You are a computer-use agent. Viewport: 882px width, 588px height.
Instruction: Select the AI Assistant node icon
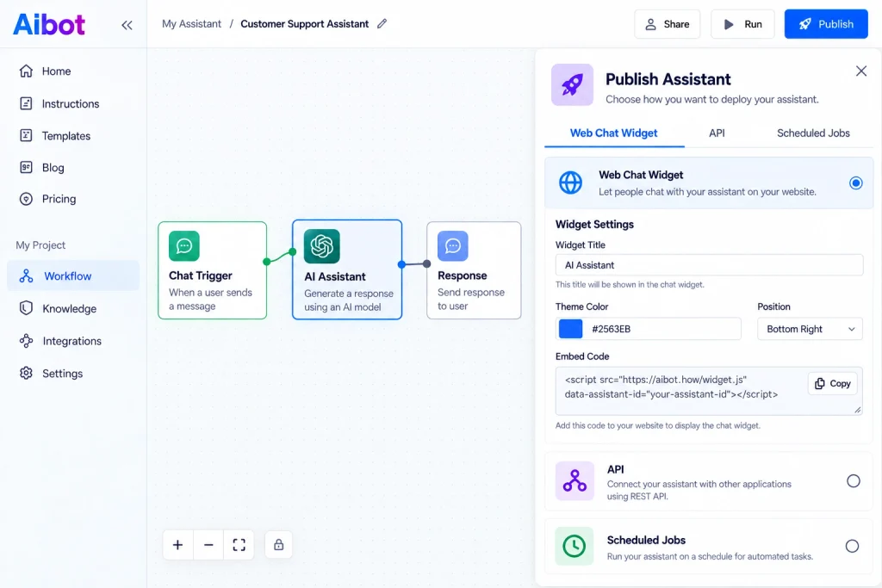click(322, 246)
